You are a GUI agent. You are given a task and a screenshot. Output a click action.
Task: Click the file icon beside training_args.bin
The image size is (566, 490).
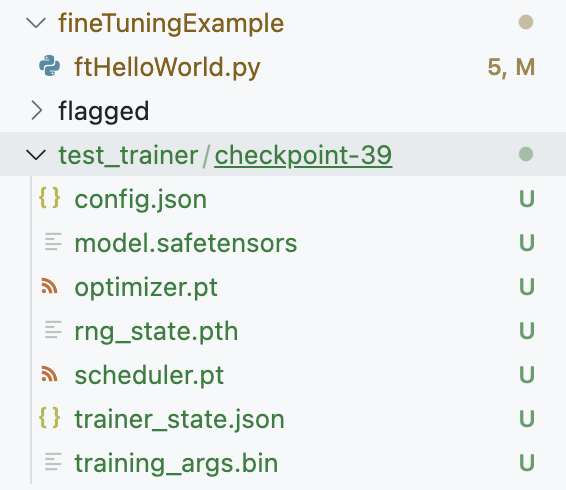click(53, 462)
